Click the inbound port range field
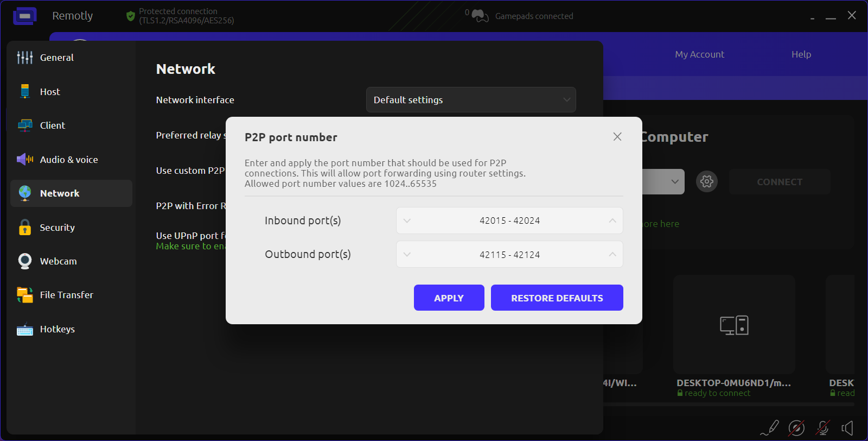Image resolution: width=868 pixels, height=441 pixels. 509,220
